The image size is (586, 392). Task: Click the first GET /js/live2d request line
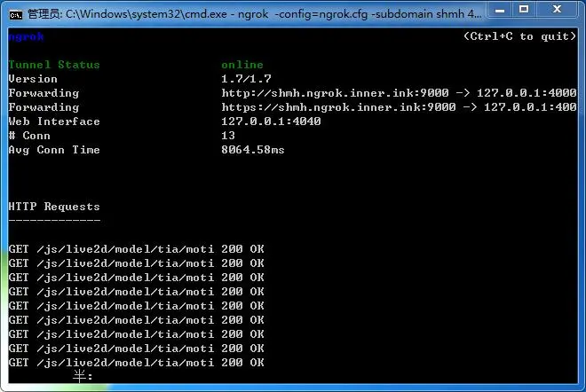coord(137,249)
